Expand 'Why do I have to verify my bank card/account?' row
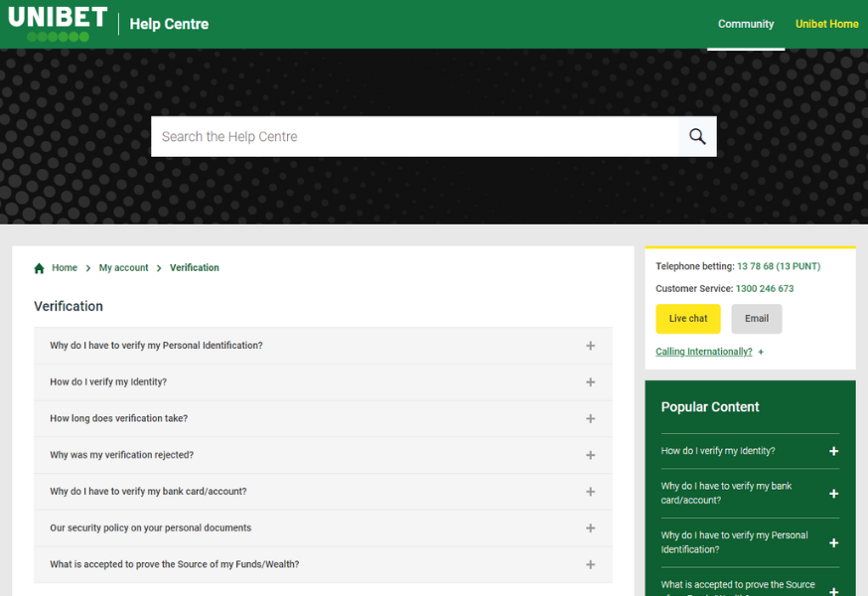 pos(323,492)
